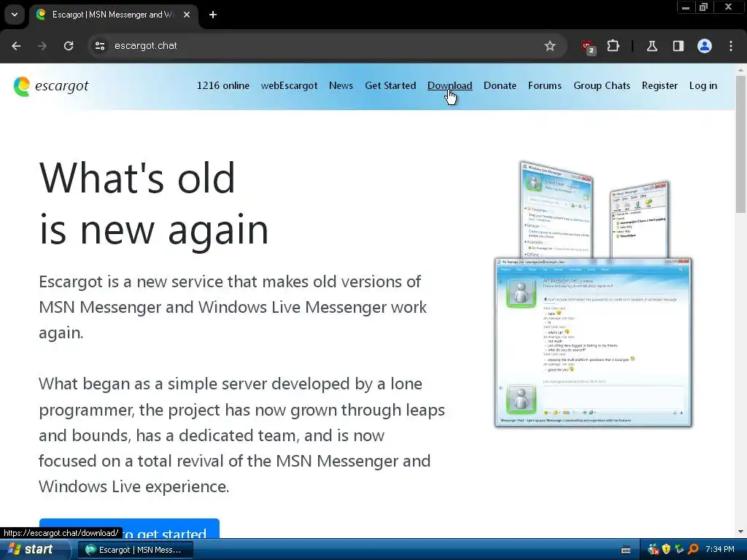Open a new browser tab
Image resolution: width=747 pixels, height=560 pixels.
click(x=213, y=15)
